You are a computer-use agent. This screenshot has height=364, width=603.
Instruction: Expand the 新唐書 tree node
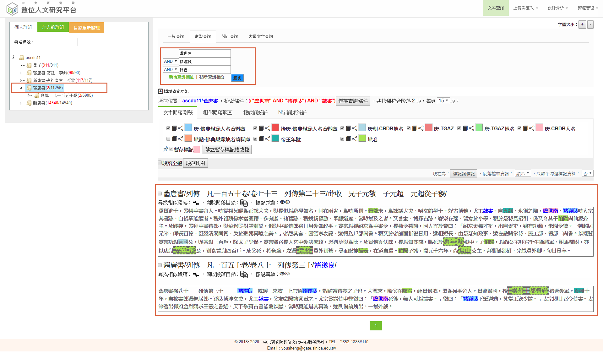[21, 103]
